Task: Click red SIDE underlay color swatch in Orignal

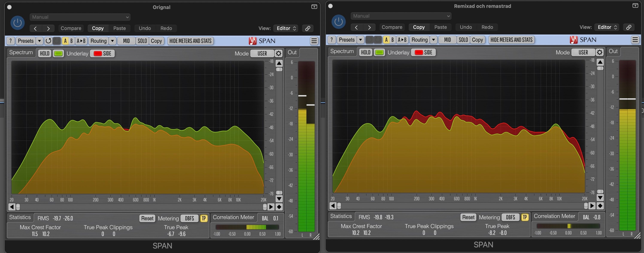Action: click(97, 53)
